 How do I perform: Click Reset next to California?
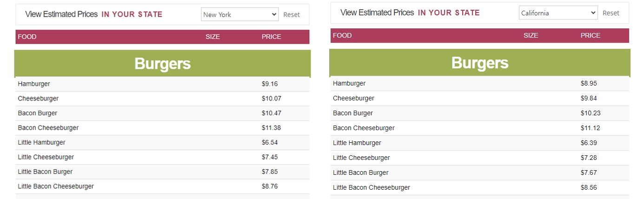611,13
